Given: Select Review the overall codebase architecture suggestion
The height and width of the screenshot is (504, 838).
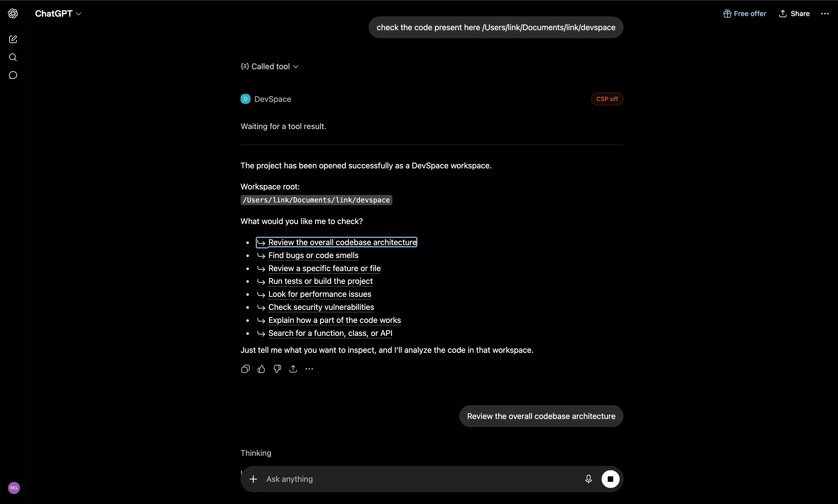Looking at the screenshot, I should pos(336,242).
